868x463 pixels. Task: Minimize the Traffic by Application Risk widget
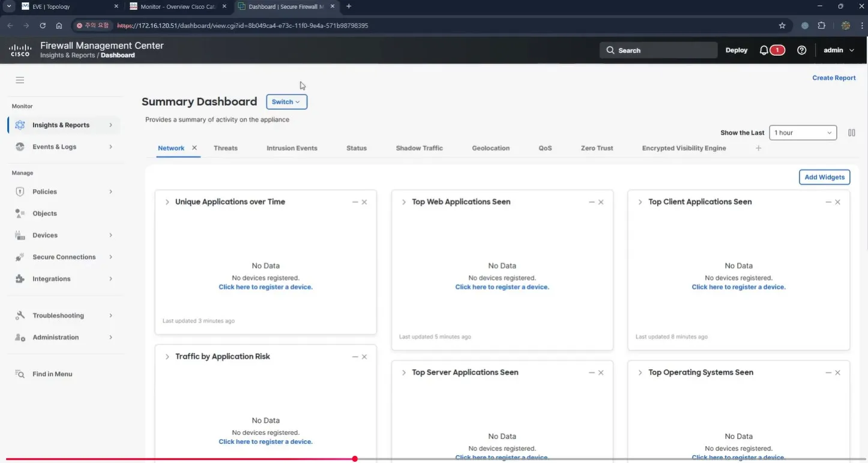(x=355, y=357)
